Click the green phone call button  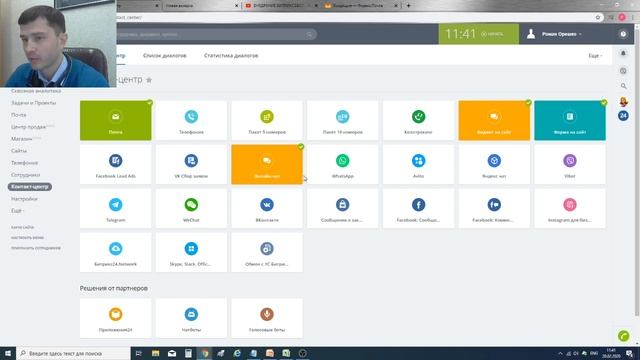coord(623,336)
